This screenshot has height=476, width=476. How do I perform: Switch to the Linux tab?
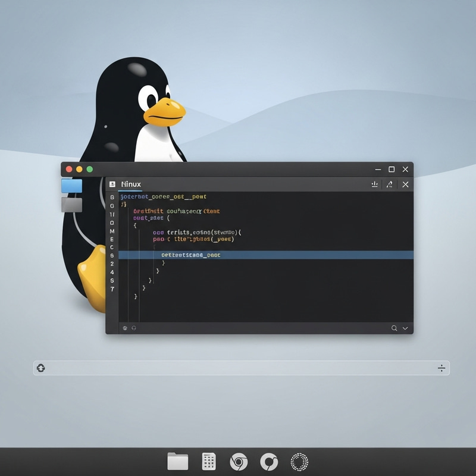point(130,184)
